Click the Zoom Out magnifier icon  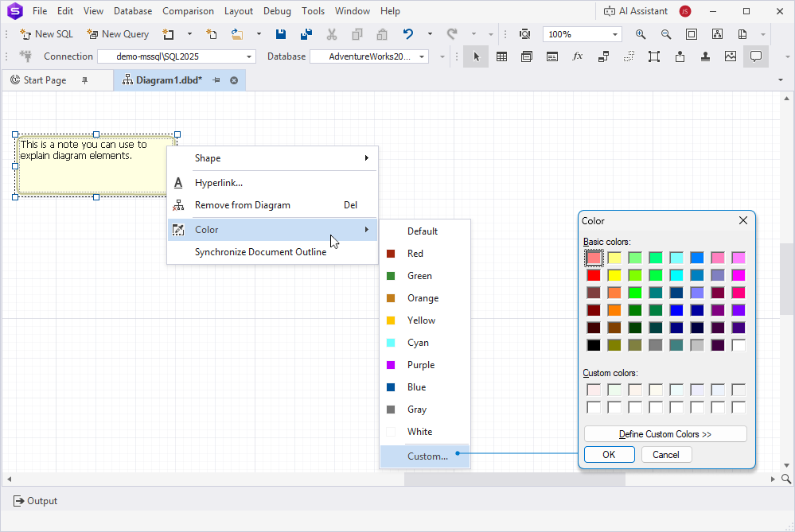click(666, 34)
